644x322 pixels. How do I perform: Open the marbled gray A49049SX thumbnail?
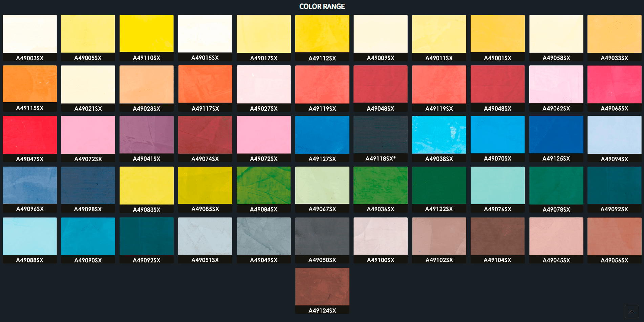263,236
